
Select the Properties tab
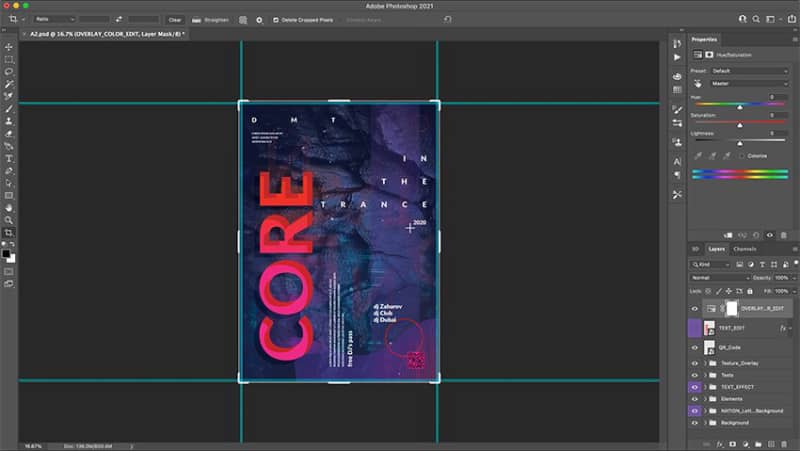point(704,39)
